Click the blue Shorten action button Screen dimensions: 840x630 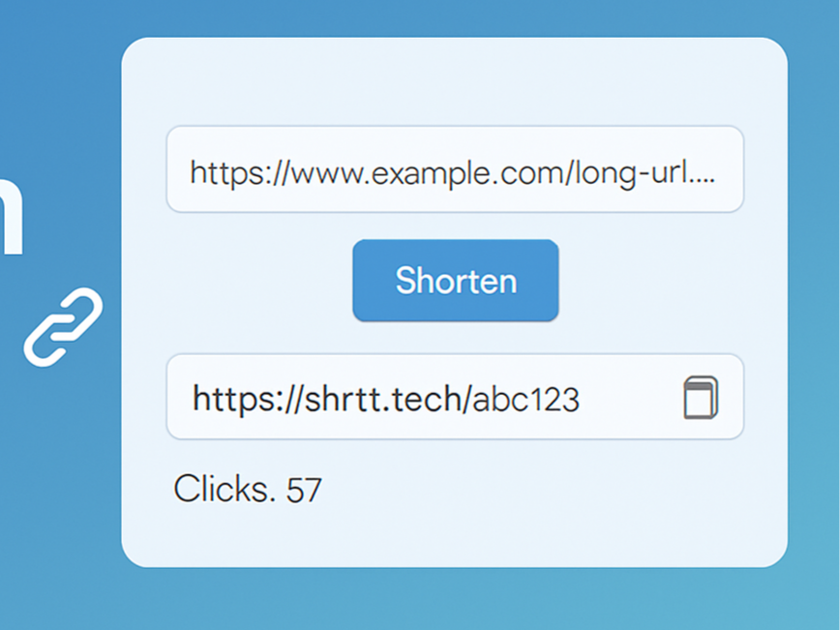455,281
